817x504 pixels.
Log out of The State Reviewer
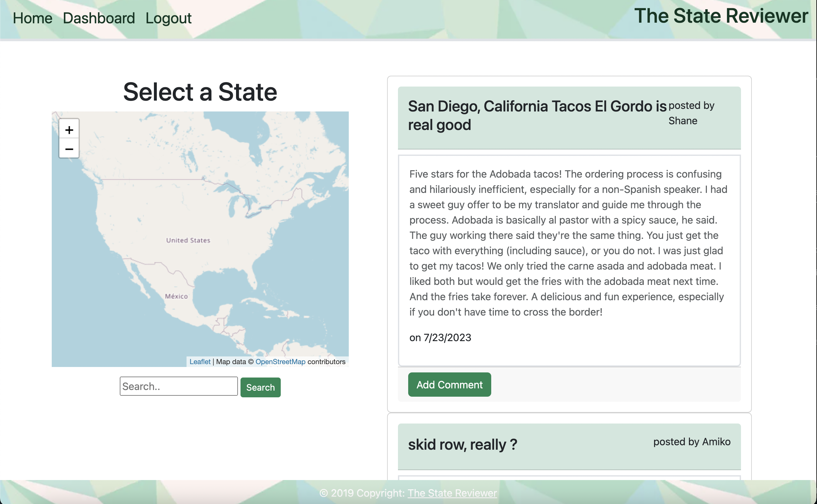click(x=168, y=18)
